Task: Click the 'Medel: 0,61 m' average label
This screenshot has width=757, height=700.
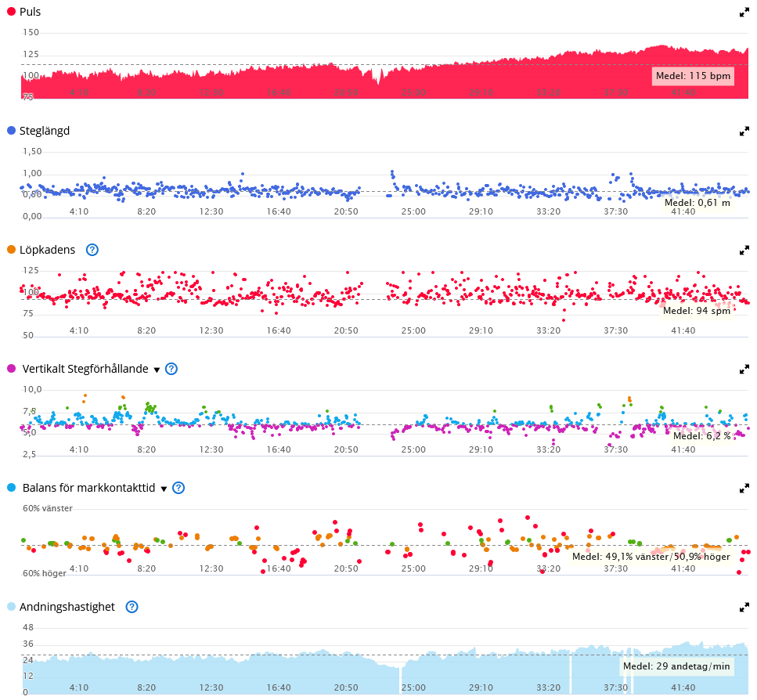Action: 698,203
